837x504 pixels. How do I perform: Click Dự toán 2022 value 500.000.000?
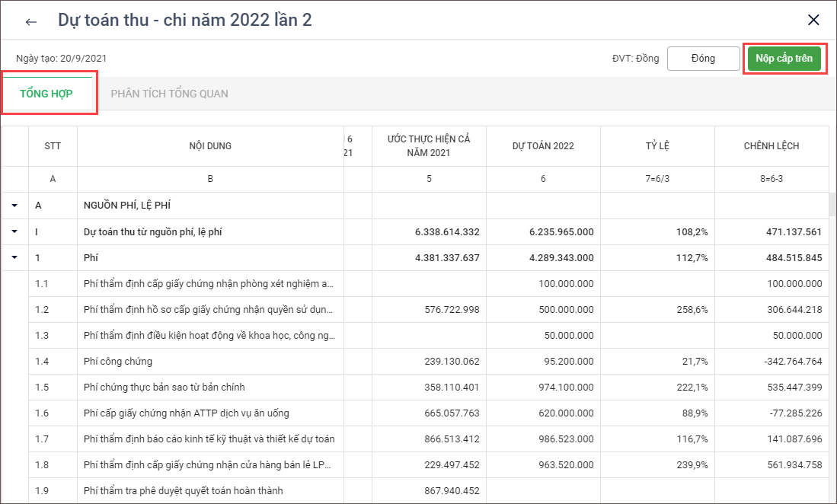click(x=565, y=309)
